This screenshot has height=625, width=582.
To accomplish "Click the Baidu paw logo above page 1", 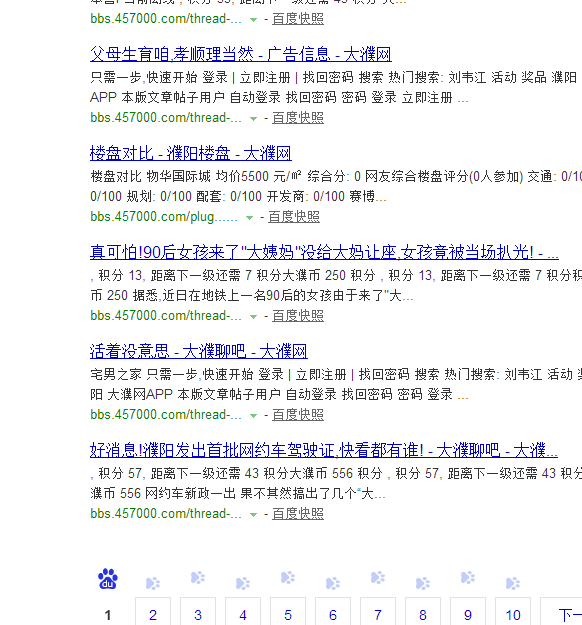I will [108, 579].
